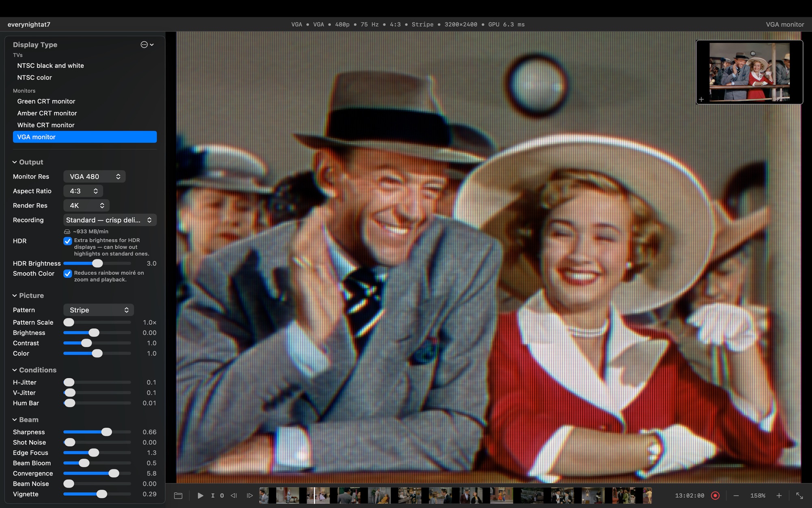Click the last frame in the filmstrip timeline

[647, 495]
